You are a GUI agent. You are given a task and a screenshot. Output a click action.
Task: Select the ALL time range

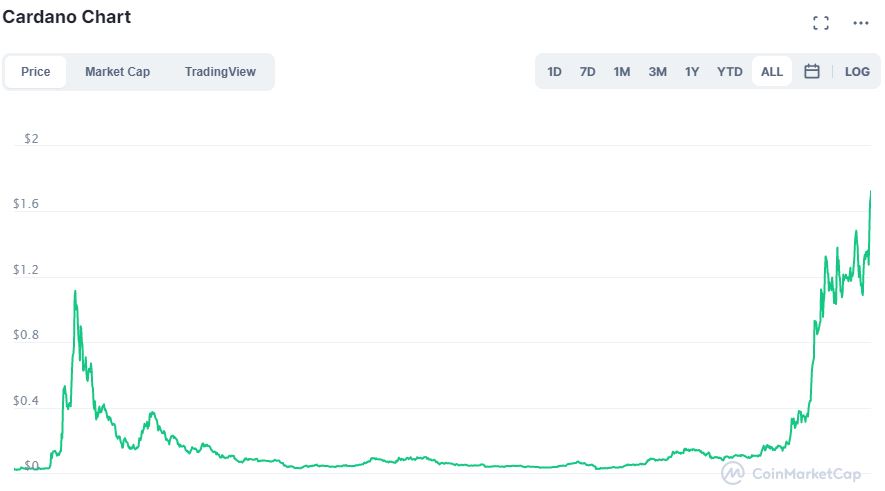[772, 72]
